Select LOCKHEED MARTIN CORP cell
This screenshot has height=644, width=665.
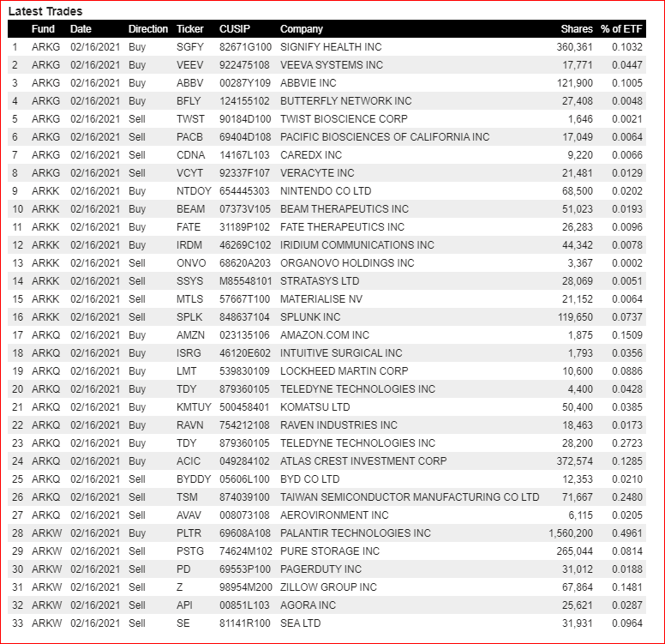click(x=344, y=371)
